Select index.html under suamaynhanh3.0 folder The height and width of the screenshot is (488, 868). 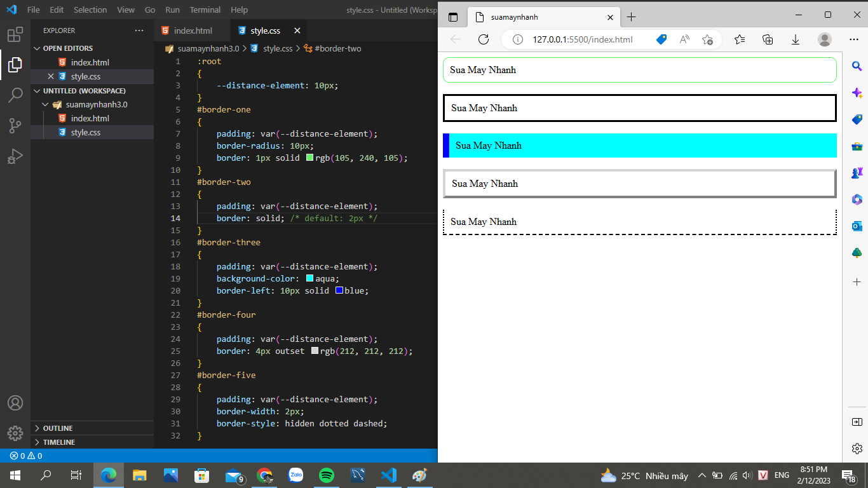tap(92, 119)
